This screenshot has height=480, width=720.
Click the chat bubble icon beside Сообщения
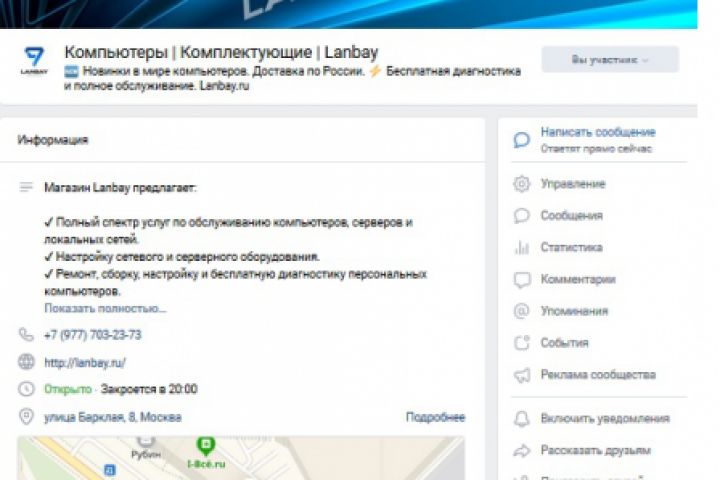tap(522, 215)
